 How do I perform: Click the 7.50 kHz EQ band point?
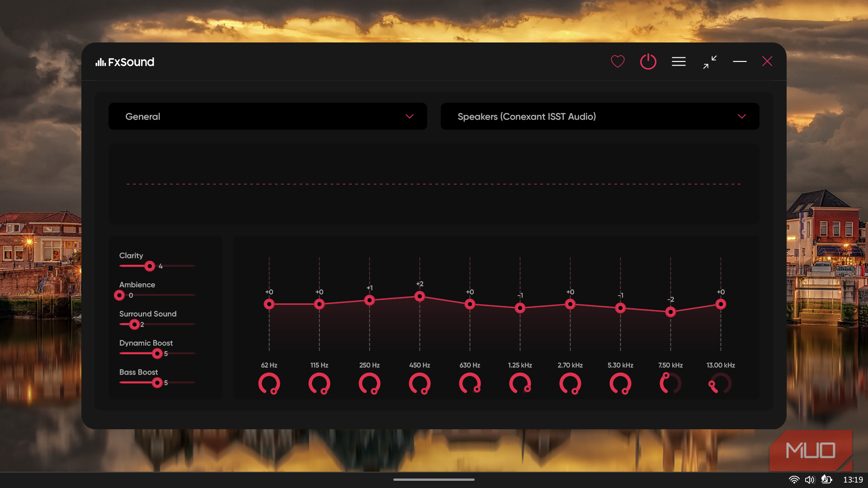tap(670, 312)
